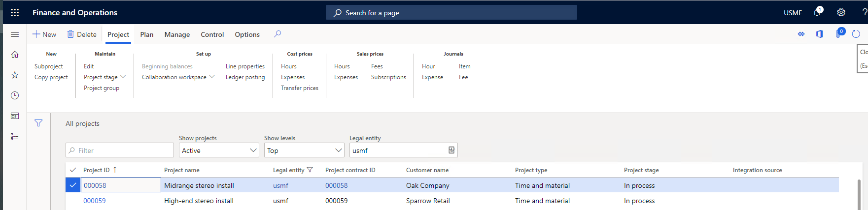The image size is (868, 210).
Task: Open Transfer prices
Action: click(x=300, y=88)
